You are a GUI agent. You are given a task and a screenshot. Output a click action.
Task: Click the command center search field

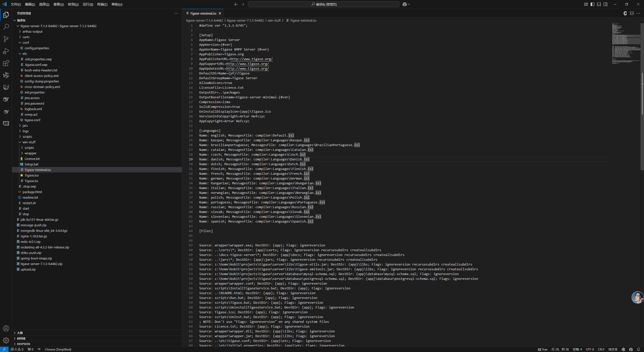click(x=324, y=4)
